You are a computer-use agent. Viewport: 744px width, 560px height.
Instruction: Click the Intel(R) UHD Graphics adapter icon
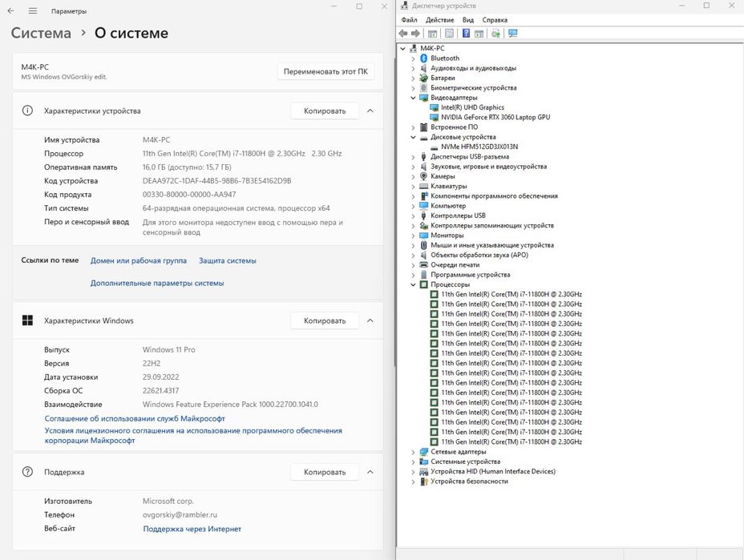click(434, 107)
